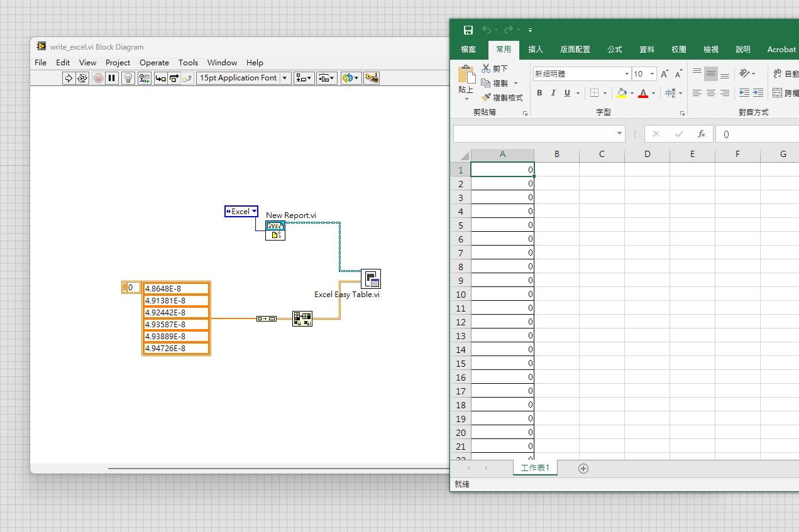
Task: Click the Format Painter brush icon
Action: (486, 97)
